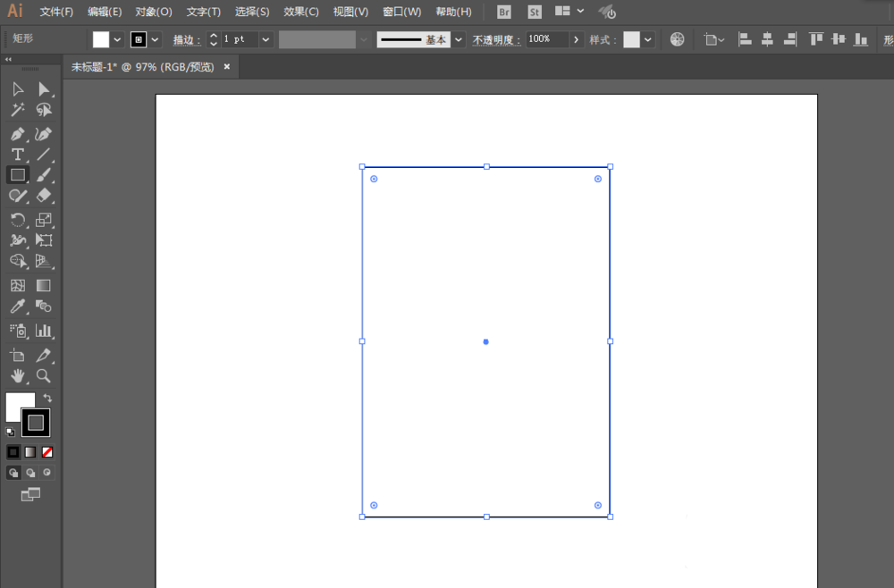Open the 描边 stroke panel link

coord(187,40)
